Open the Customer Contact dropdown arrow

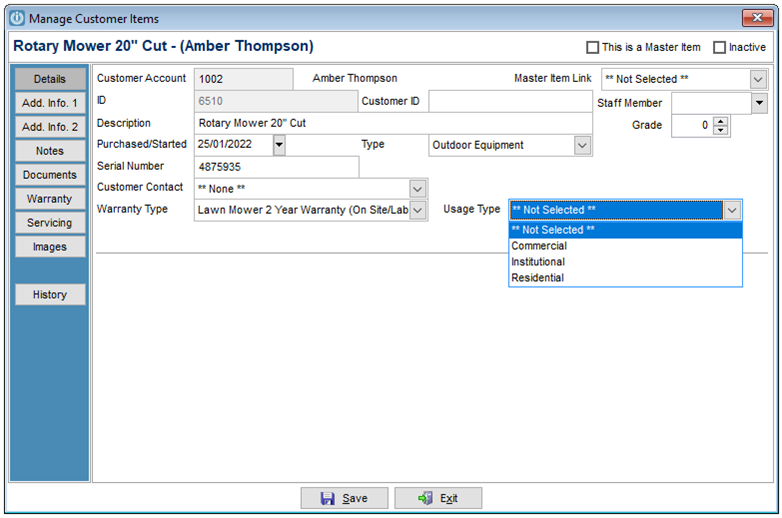tap(417, 189)
